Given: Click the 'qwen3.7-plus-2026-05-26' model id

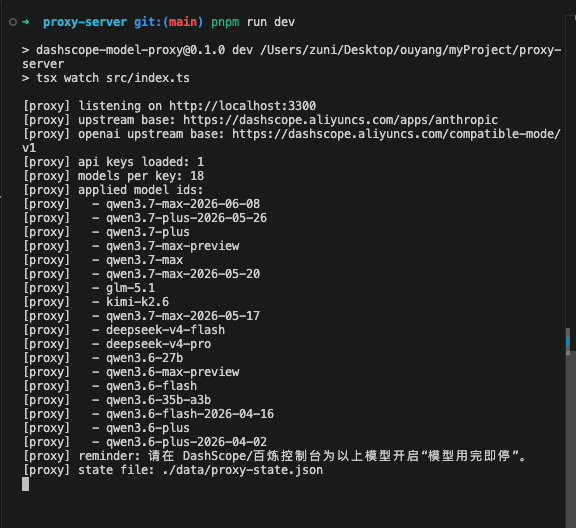Looking at the screenshot, I should [x=186, y=218].
